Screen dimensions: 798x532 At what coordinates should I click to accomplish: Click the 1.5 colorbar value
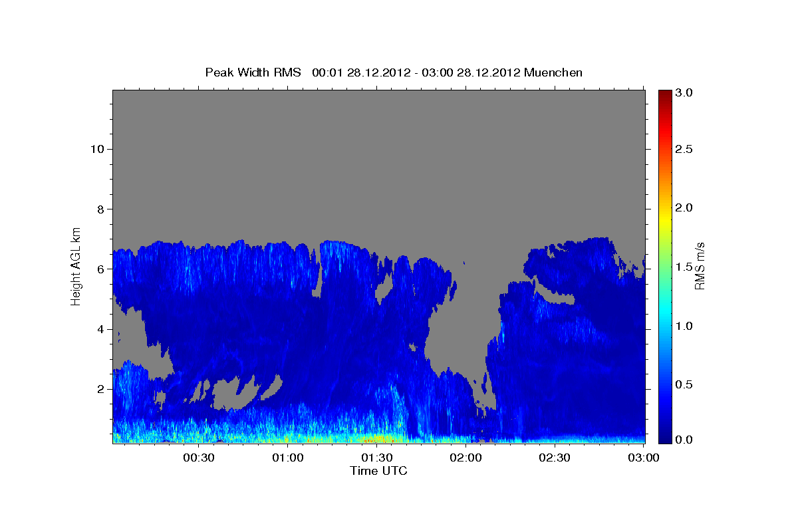click(x=684, y=267)
